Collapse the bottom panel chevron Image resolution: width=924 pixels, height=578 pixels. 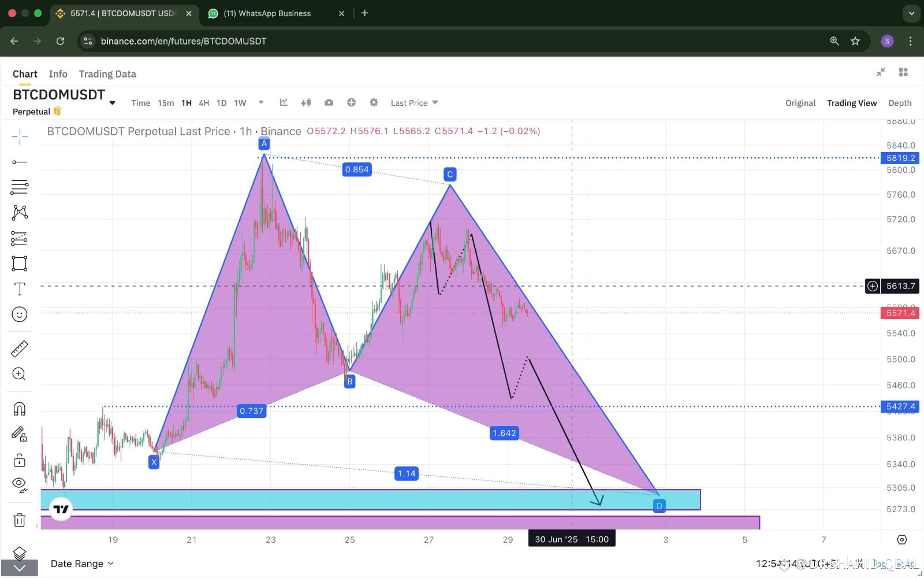coord(19,568)
